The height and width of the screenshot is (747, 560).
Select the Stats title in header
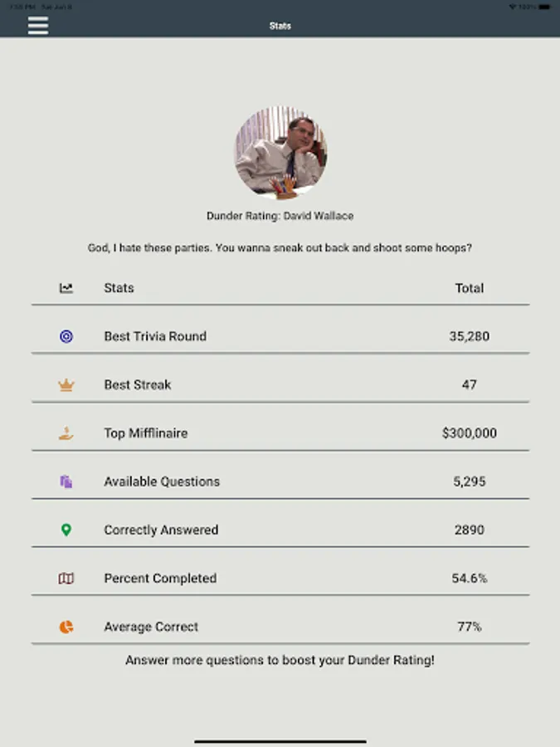280,26
